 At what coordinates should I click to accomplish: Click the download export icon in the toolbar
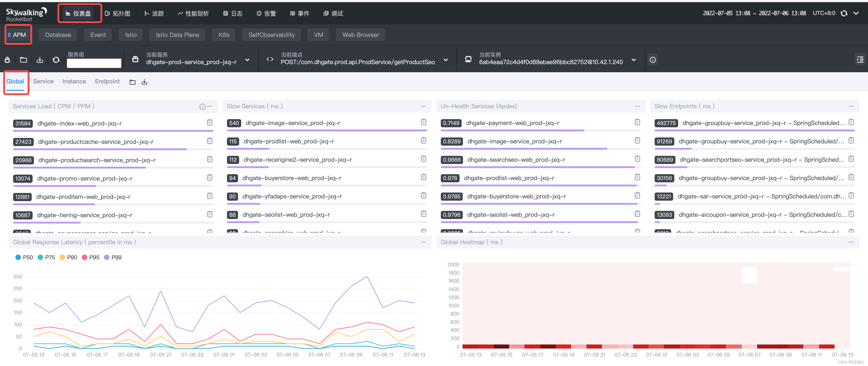pyautogui.click(x=40, y=60)
